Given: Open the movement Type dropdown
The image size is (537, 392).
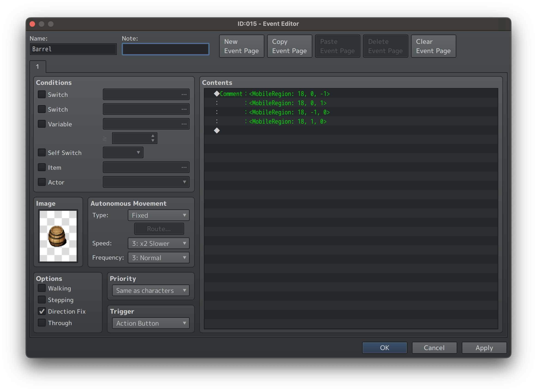Looking at the screenshot, I should (158, 215).
